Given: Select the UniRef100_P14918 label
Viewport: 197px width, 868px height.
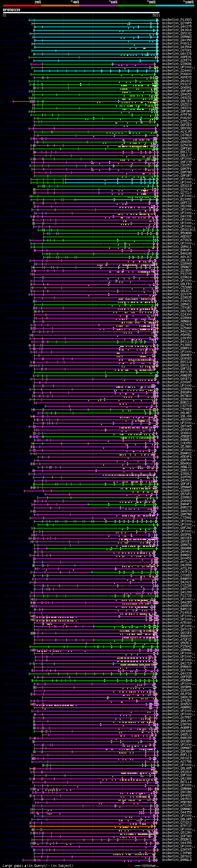Looking at the screenshot, I should 177,612.
